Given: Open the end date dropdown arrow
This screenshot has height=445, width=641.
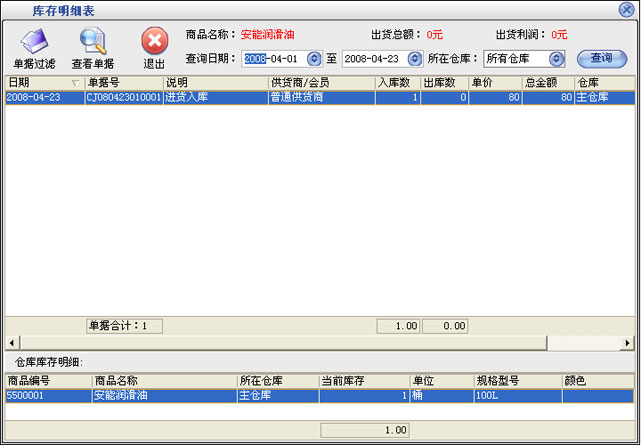Looking at the screenshot, I should pos(415,59).
